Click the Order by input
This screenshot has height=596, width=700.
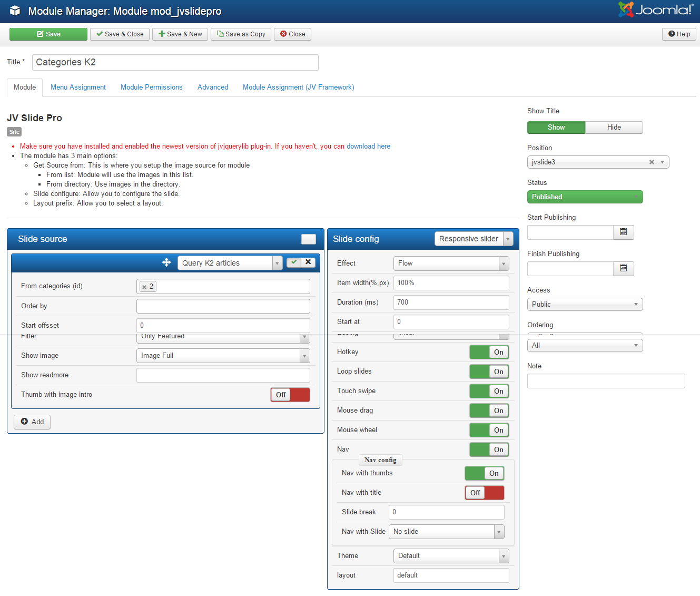[x=223, y=306]
